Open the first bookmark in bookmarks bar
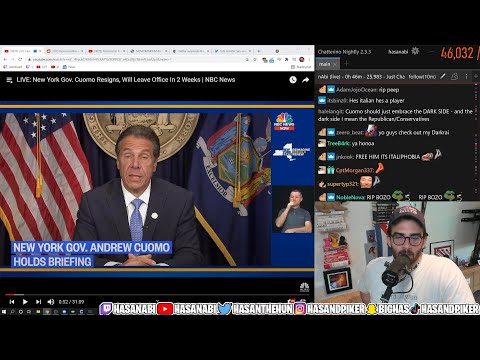 (x=13, y=67)
